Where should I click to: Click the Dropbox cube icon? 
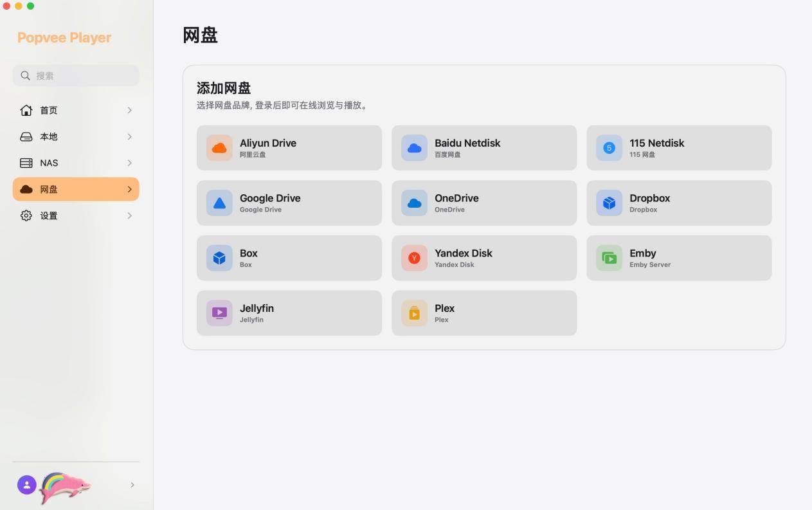[x=609, y=203]
